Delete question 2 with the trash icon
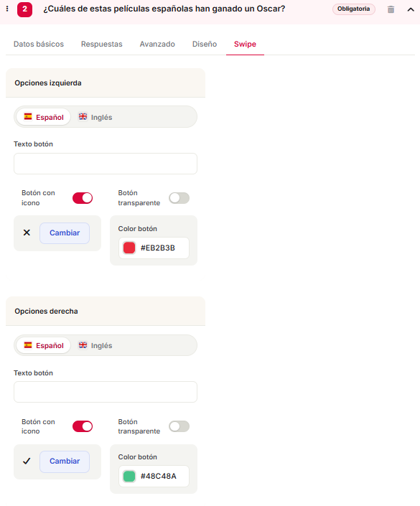 391,9
